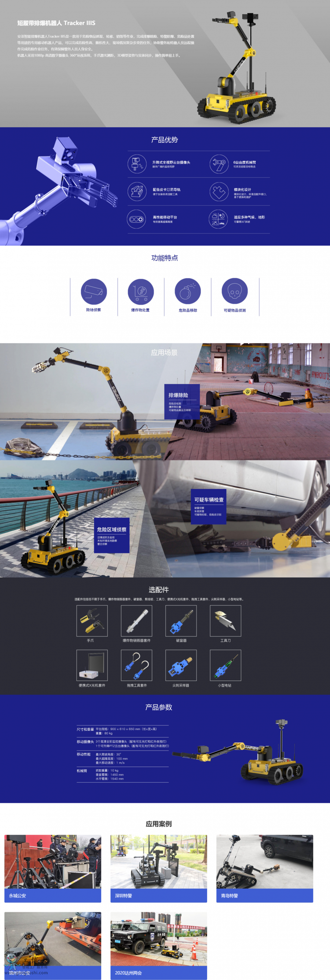
Task: Select the 爆炸物处置 round icon
Action: click(140, 292)
